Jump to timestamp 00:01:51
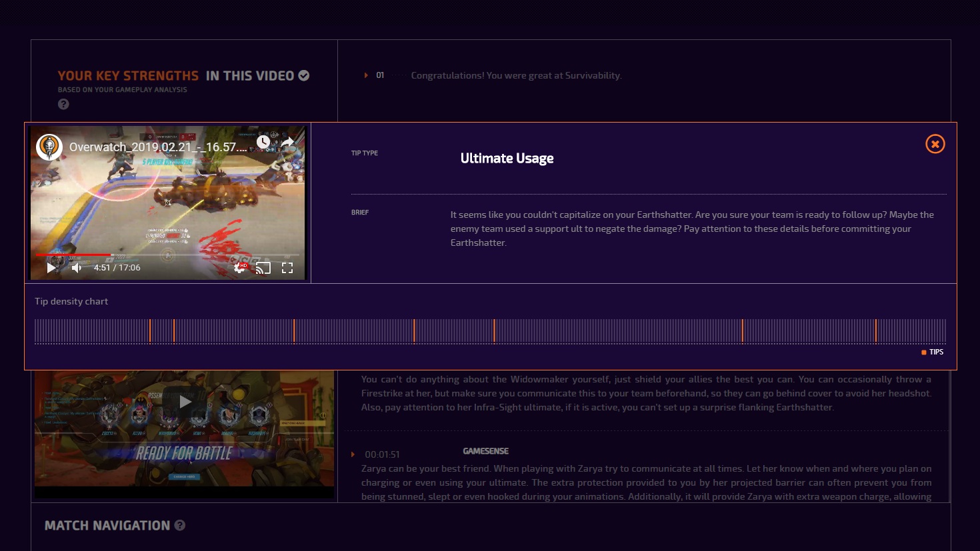The width and height of the screenshot is (980, 551). coord(382,454)
